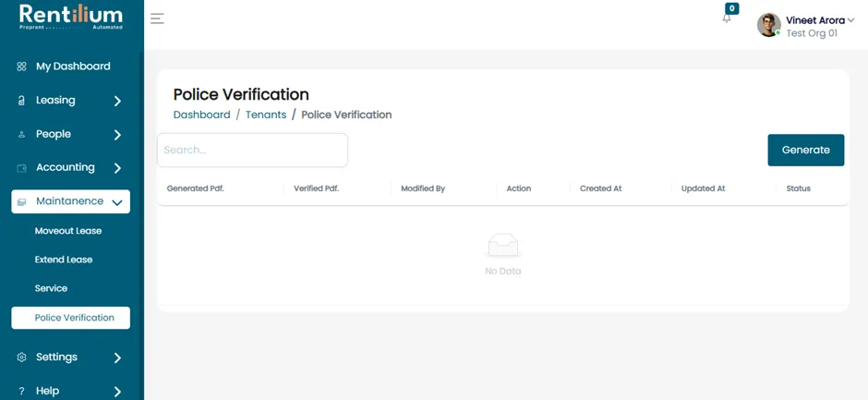
Task: Expand the People submenu chevron
Action: [117, 135]
